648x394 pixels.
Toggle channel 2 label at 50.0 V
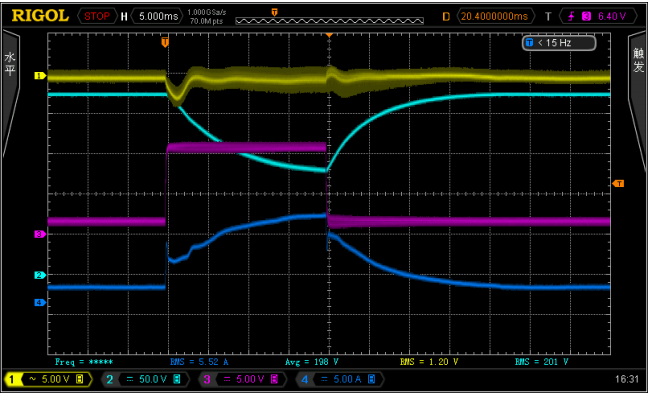coord(145,379)
